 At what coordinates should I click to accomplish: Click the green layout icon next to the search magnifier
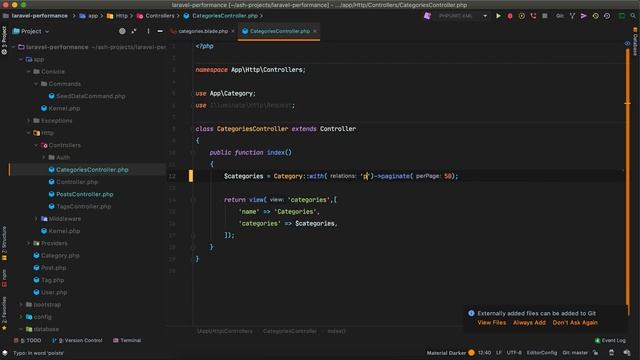point(622,16)
